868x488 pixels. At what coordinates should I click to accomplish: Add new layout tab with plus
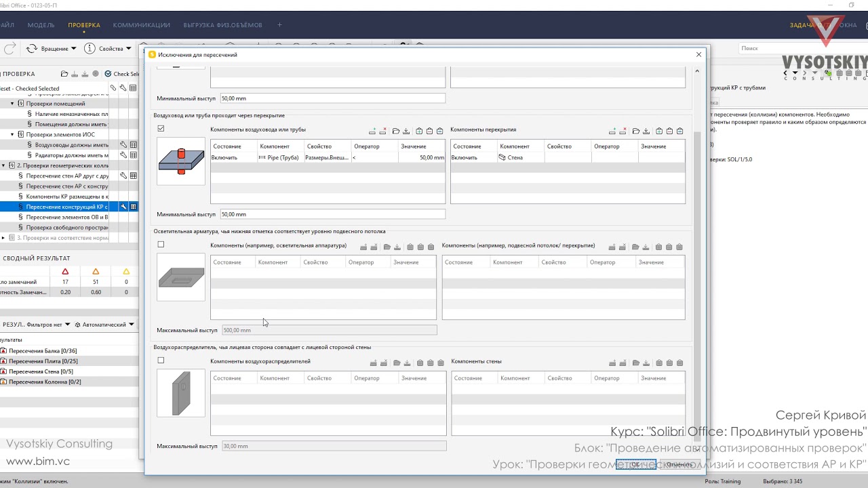(279, 25)
